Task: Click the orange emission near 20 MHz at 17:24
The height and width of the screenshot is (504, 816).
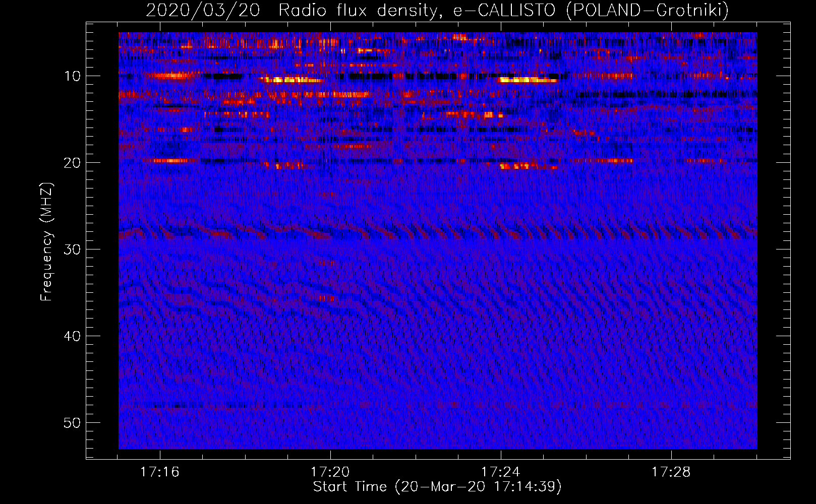Action: [528, 166]
